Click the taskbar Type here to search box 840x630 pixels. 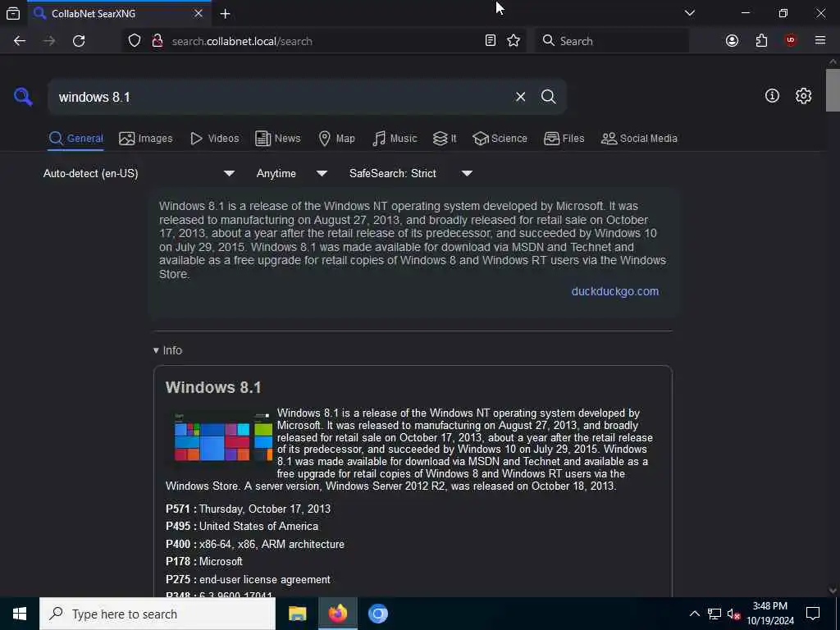click(157, 614)
